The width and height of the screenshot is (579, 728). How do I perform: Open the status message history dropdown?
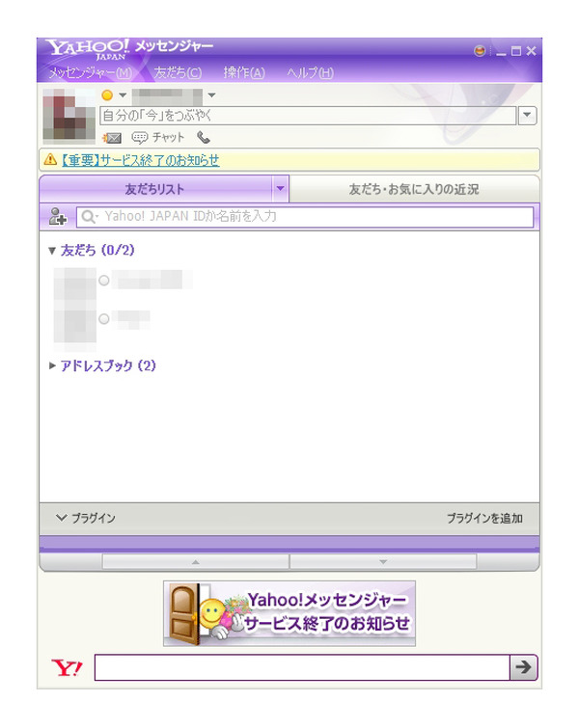[528, 116]
